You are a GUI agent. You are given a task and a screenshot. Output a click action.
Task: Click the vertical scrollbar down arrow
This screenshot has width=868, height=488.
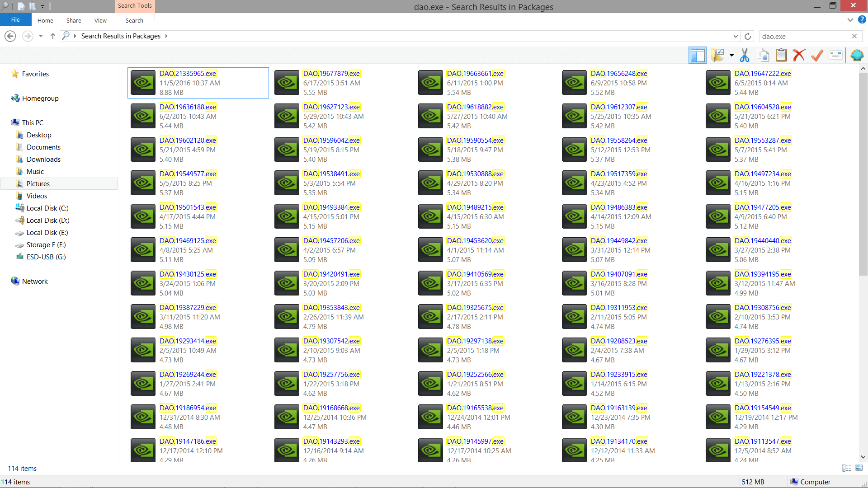click(x=863, y=457)
